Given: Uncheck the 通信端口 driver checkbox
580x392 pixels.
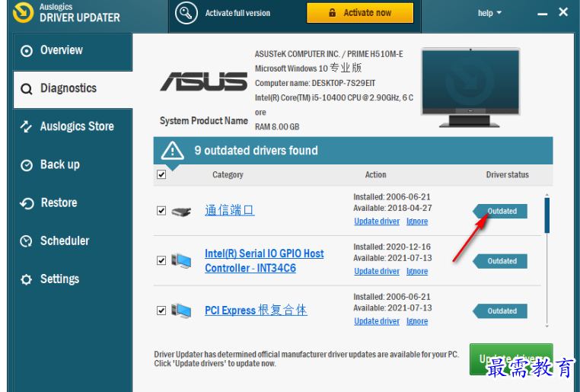Looking at the screenshot, I should pyautogui.click(x=161, y=210).
